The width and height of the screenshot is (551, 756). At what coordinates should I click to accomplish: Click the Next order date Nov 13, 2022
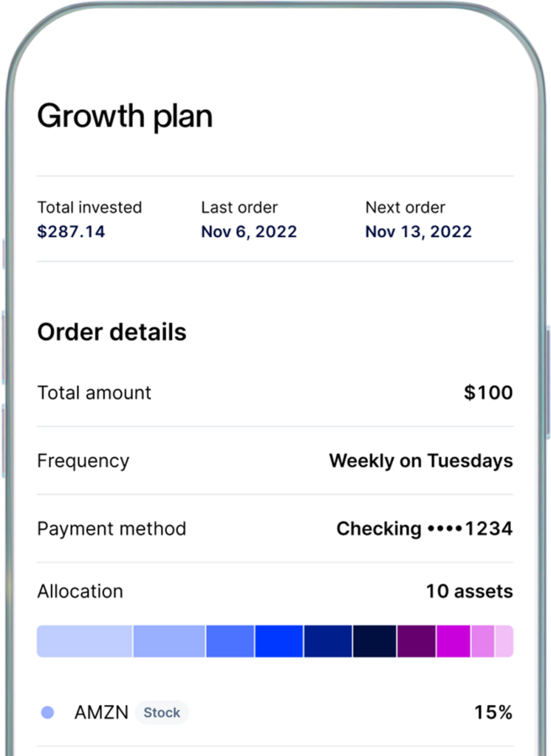point(418,231)
